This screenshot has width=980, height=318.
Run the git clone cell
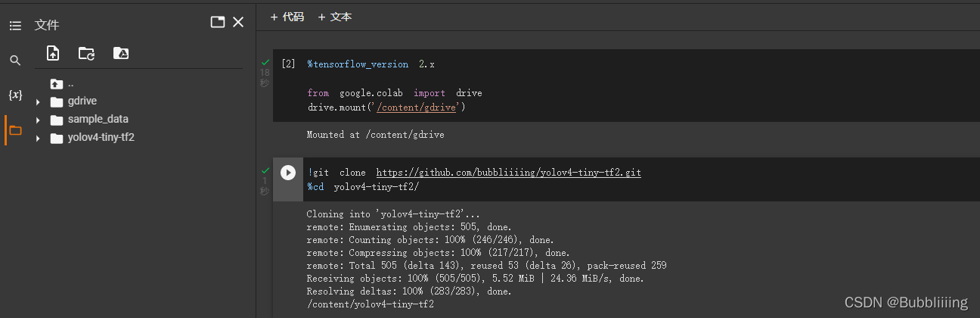[x=288, y=173]
